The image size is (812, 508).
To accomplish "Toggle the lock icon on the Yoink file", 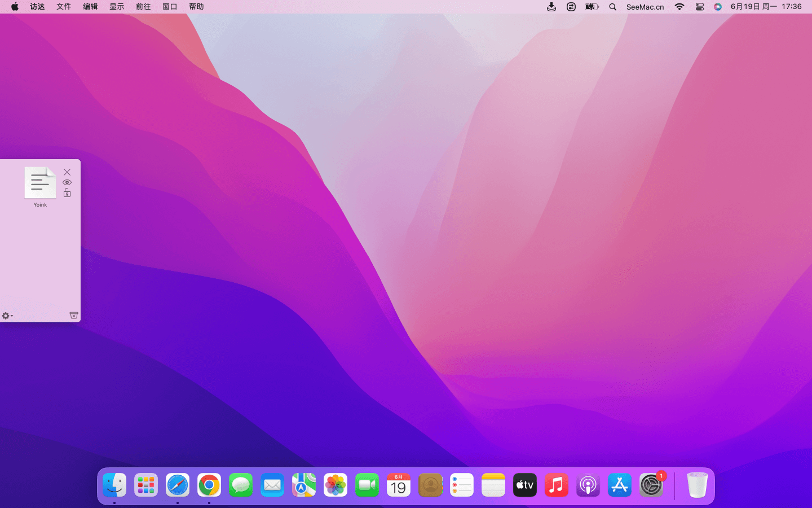I will [x=67, y=193].
